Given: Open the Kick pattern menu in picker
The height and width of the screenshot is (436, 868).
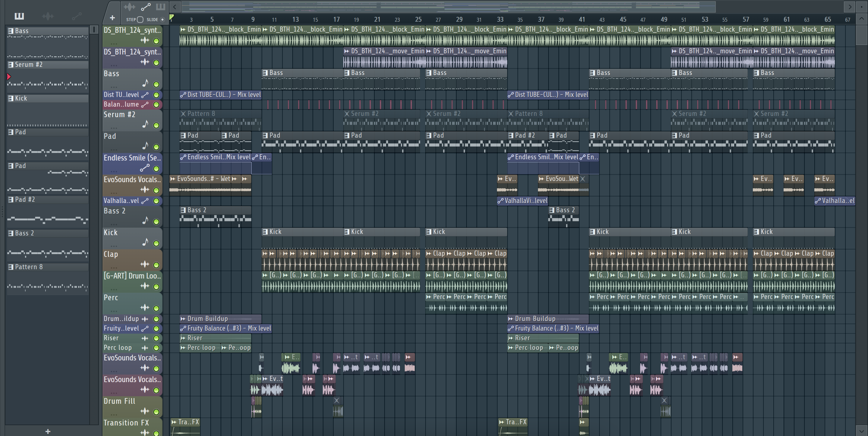Looking at the screenshot, I should click(x=11, y=98).
